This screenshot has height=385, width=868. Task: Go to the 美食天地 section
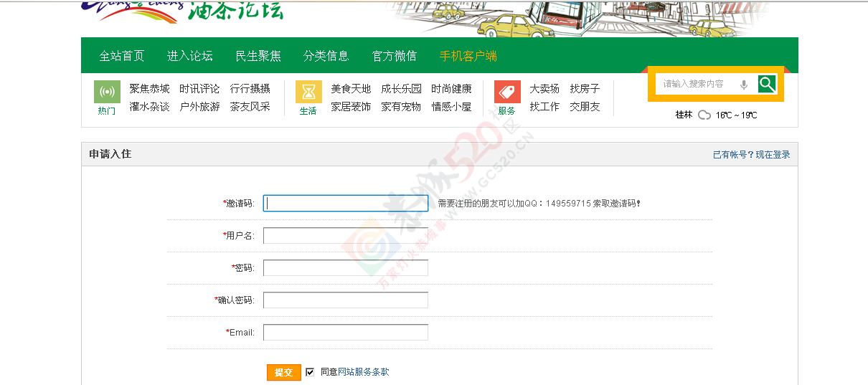pos(352,89)
